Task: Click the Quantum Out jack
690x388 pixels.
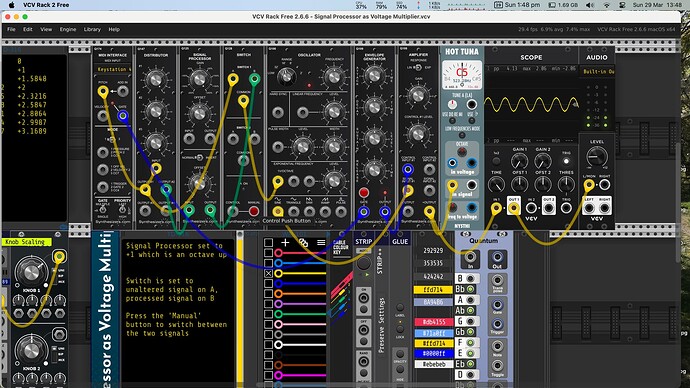Action: 497,257
